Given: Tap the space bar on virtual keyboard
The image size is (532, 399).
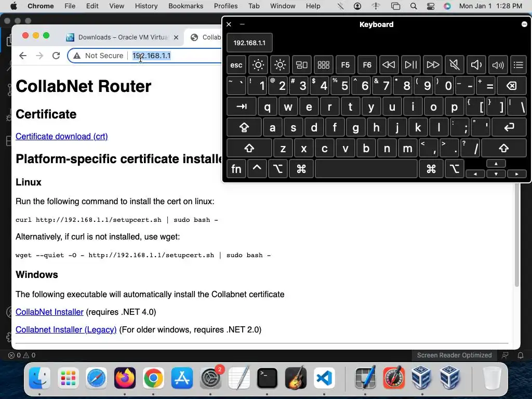Looking at the screenshot, I should click(x=366, y=169).
